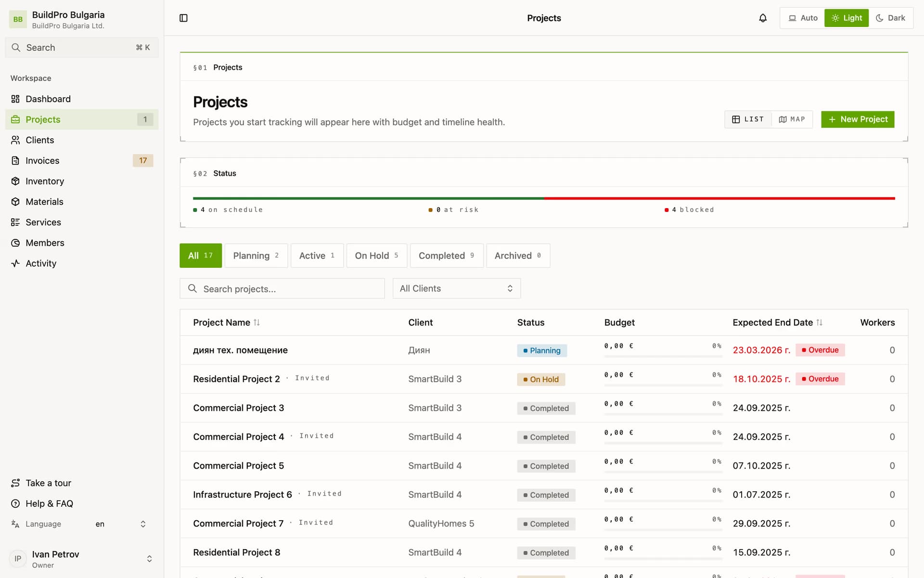Open Residential Project 2 row
Viewport: 924px width, 578px height.
(x=544, y=379)
